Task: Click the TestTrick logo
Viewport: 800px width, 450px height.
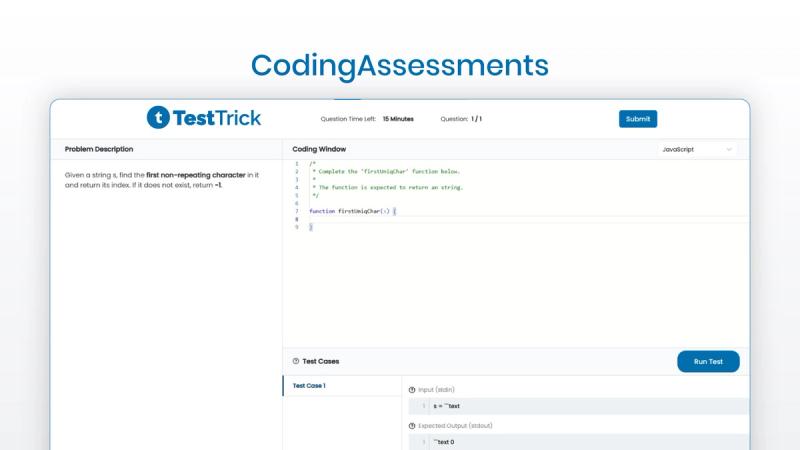Action: coord(204,118)
